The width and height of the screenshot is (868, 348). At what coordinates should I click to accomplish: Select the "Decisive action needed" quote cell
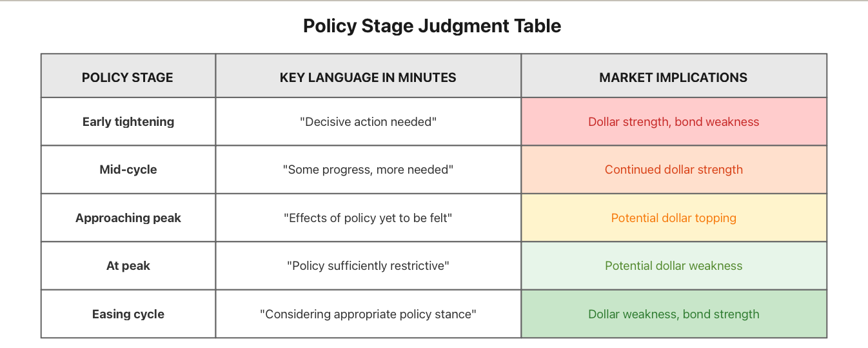tap(368, 121)
